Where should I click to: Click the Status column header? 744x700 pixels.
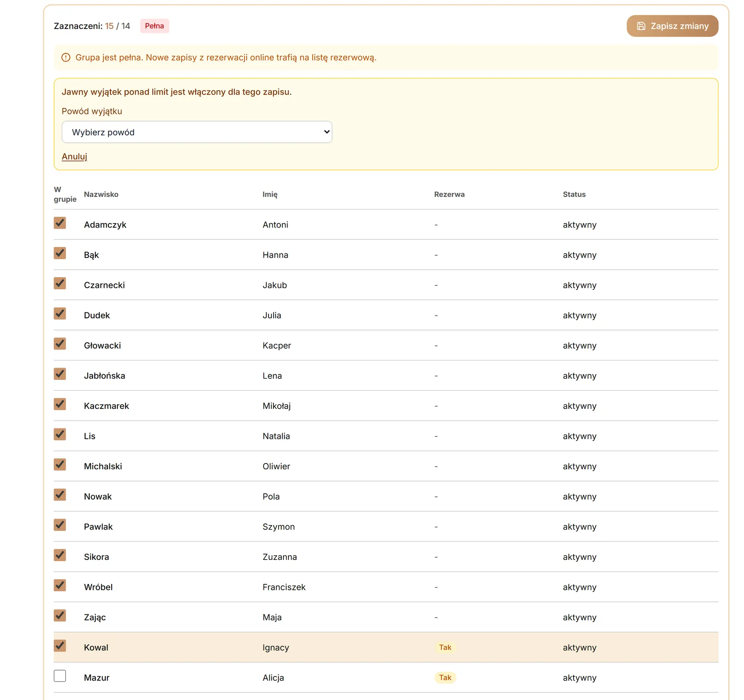(574, 194)
